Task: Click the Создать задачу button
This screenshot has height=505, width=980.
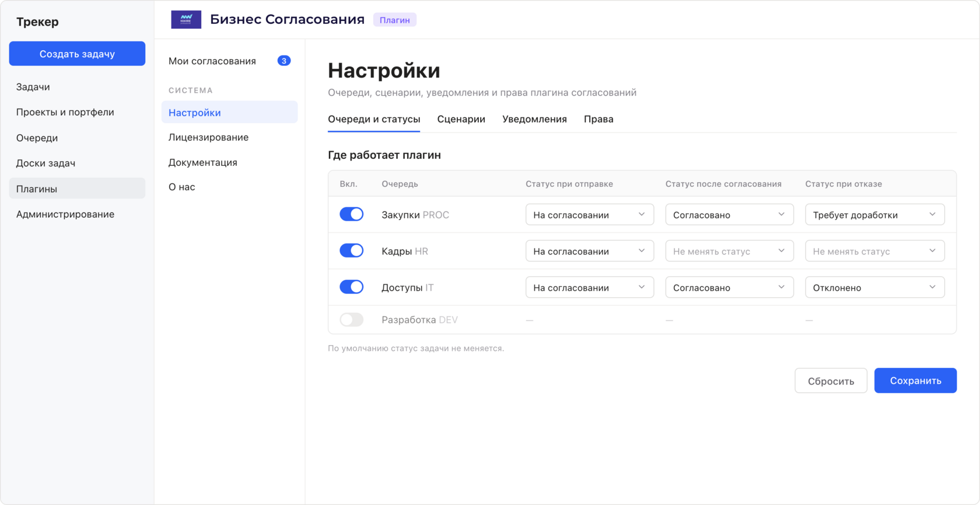Action: 77,54
